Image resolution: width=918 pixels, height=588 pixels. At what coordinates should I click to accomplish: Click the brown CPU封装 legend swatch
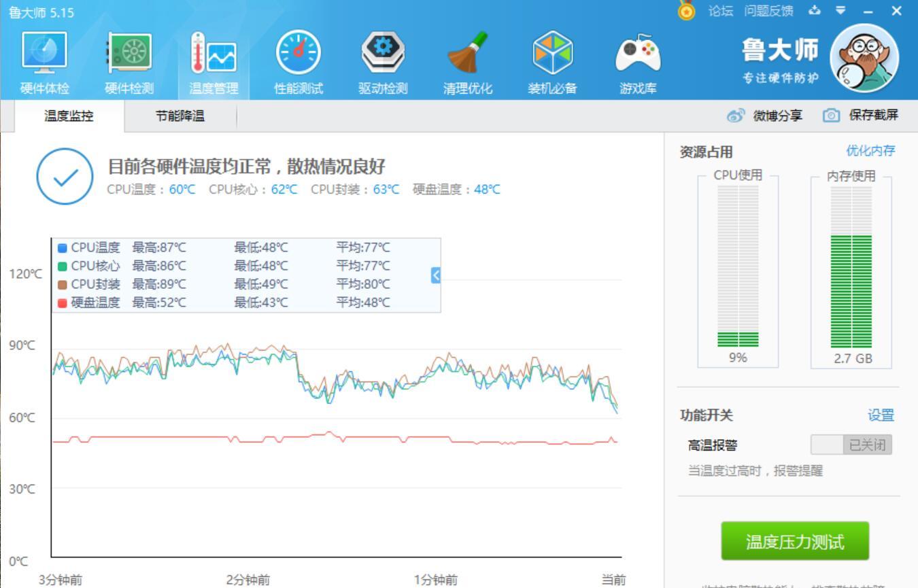63,284
